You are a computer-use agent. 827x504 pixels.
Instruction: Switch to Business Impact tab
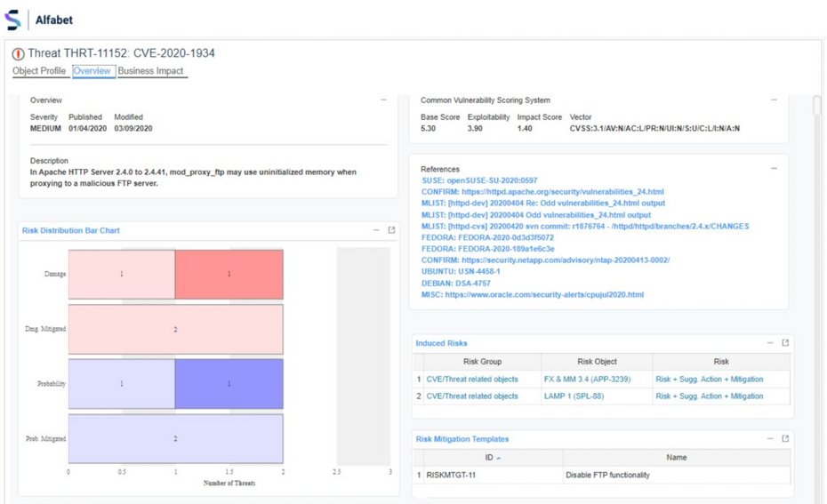(150, 70)
